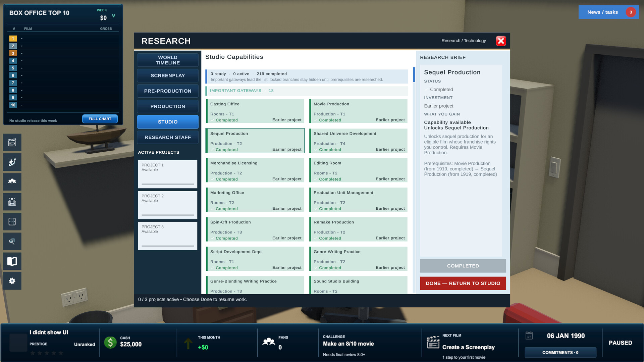Open the World Timeline tab
Screen dimensions: 644x362
pos(168,60)
